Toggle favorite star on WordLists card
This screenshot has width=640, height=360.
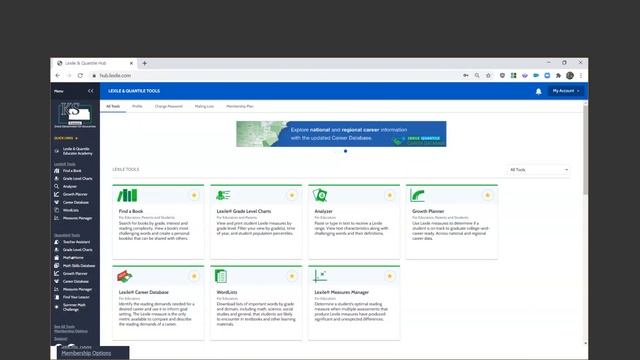292,276
